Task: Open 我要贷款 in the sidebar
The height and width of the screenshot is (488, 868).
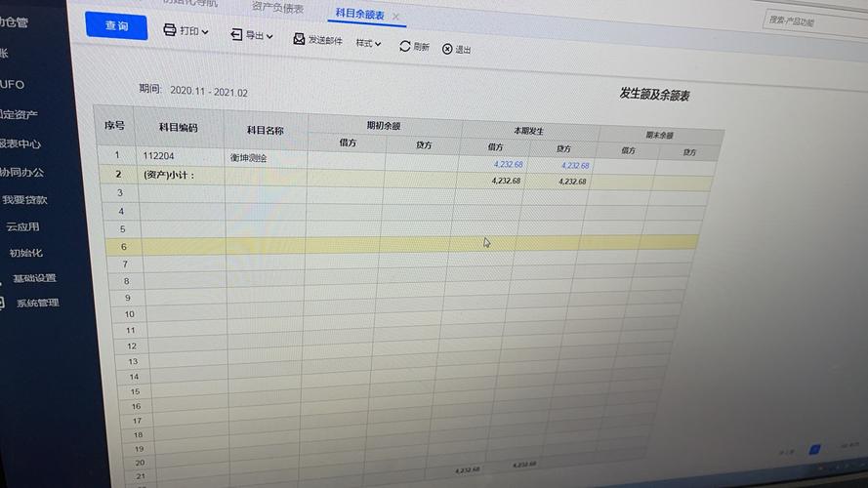Action: (x=25, y=200)
